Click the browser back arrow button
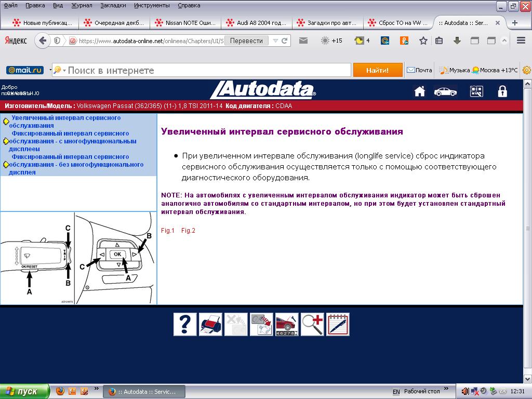Screen dimensions: 532x399 point(43,41)
